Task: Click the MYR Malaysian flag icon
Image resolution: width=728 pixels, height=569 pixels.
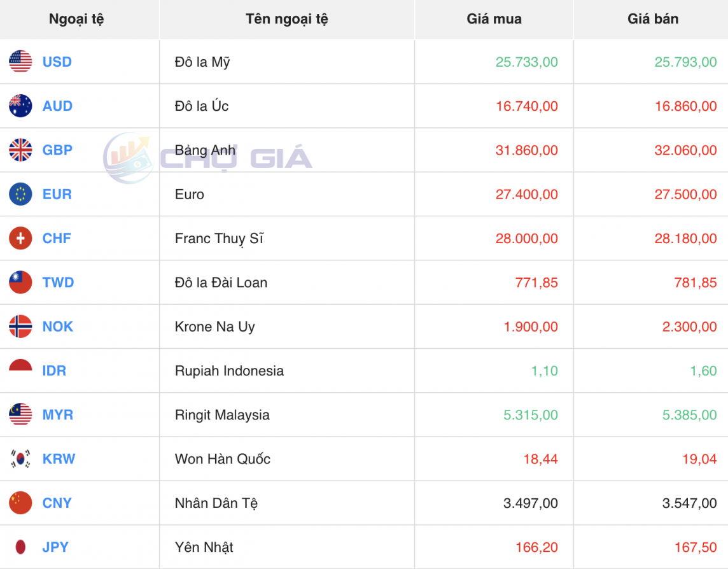Action: click(20, 414)
